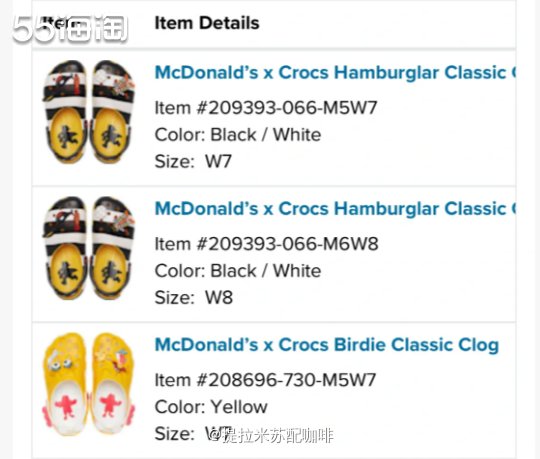Select the Item Details column header
The width and height of the screenshot is (540, 459).
click(207, 23)
